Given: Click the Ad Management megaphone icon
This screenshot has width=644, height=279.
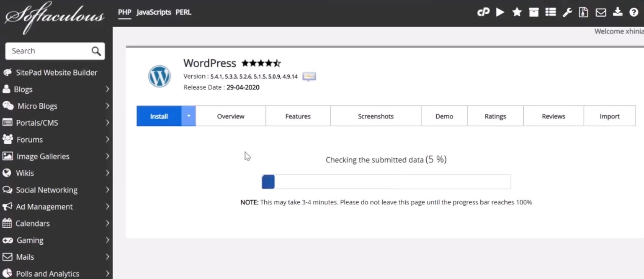Looking at the screenshot, I should pyautogui.click(x=7, y=207).
